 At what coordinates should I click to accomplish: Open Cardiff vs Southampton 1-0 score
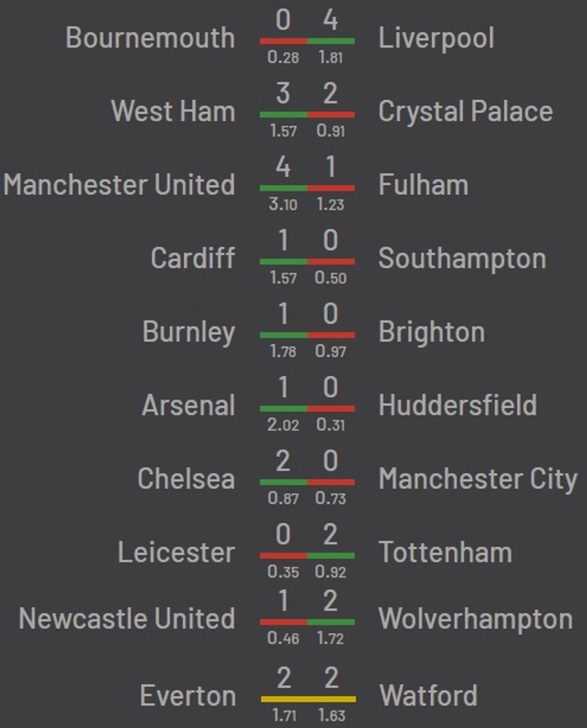(x=307, y=240)
